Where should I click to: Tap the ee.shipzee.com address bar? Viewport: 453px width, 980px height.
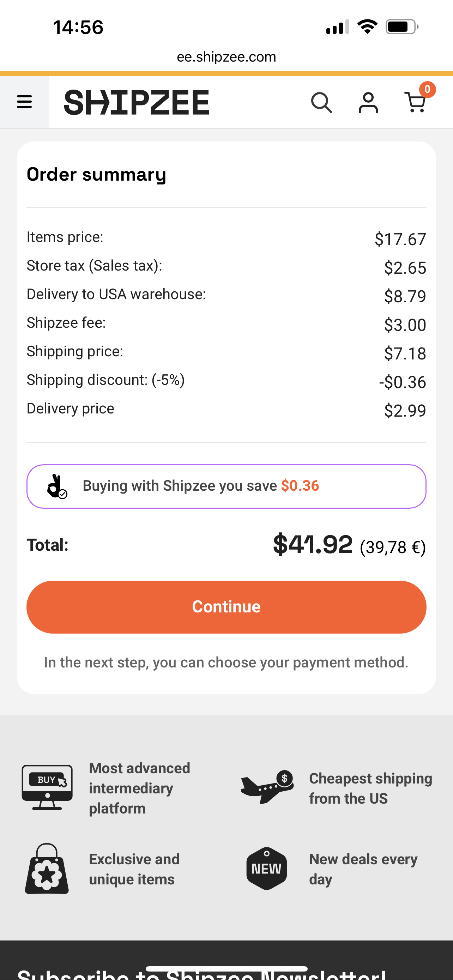(226, 57)
